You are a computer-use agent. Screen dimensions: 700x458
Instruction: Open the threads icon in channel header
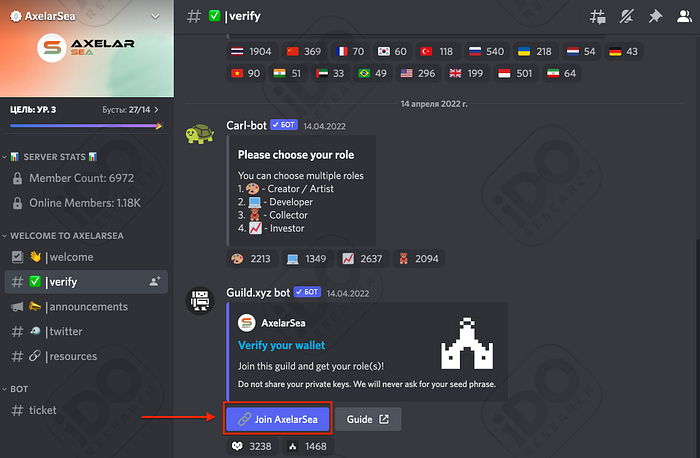pos(597,17)
